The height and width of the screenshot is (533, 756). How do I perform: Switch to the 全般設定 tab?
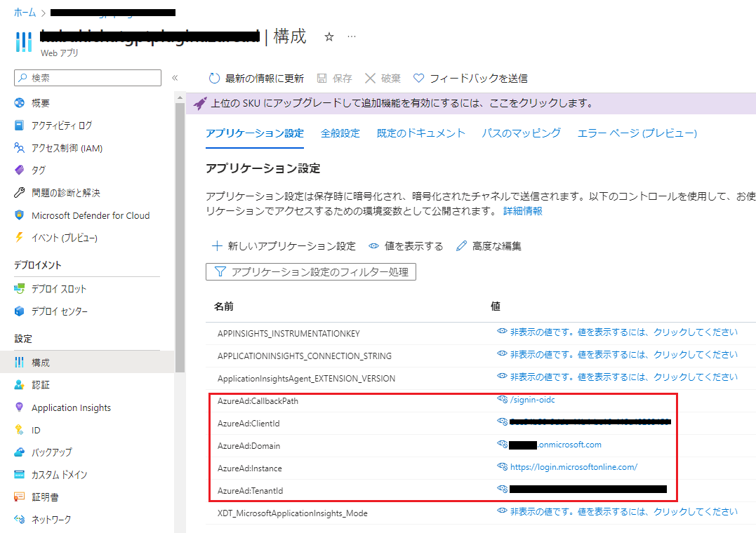point(340,133)
